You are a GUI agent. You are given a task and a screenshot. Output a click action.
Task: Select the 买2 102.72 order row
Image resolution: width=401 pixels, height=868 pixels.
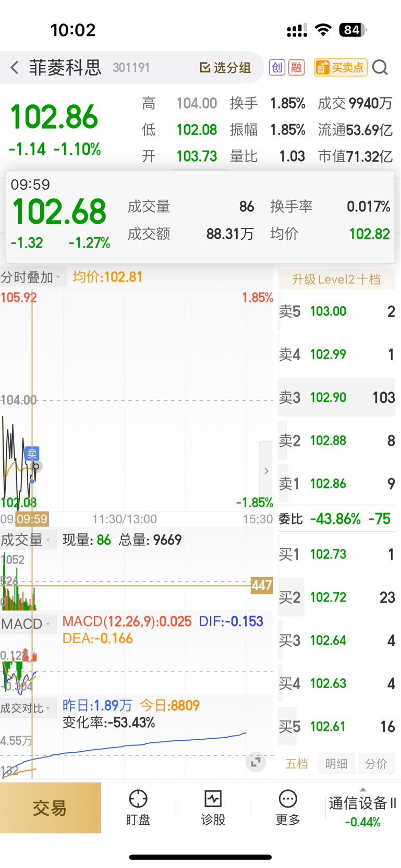[336, 597]
